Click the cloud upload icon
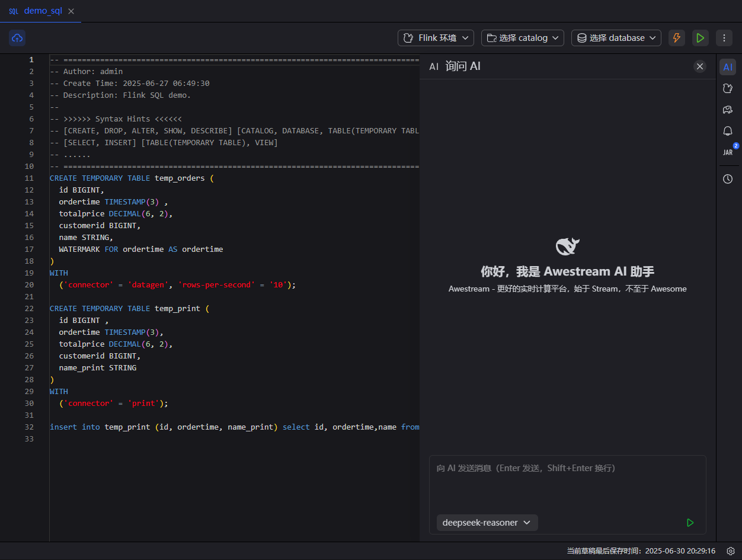Image resolution: width=742 pixels, height=560 pixels. [17, 38]
